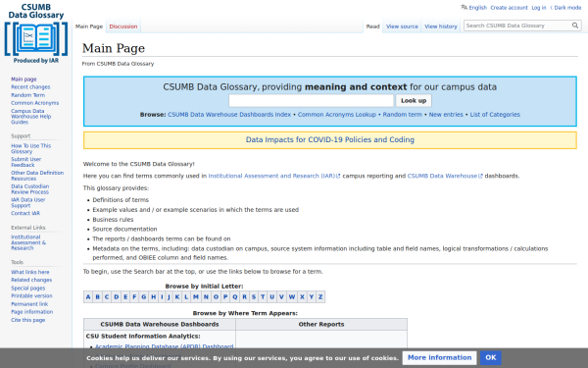Browse terms starting with letter W

coord(292,296)
